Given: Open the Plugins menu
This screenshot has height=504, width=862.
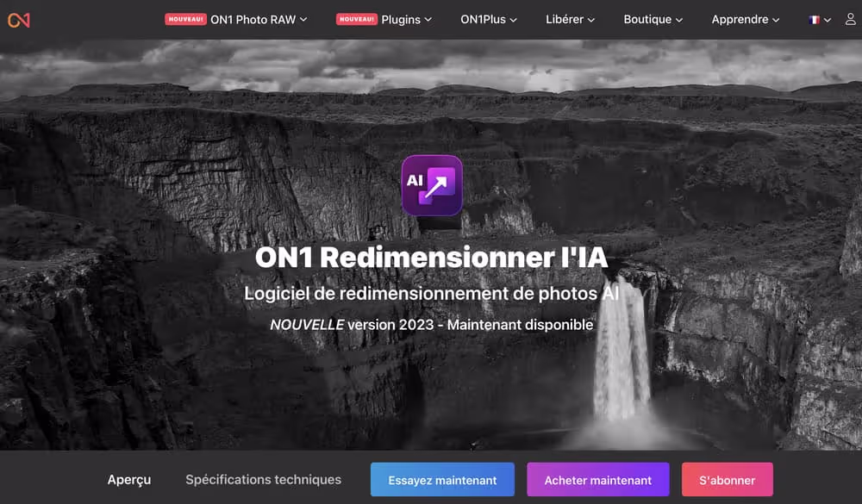Looking at the screenshot, I should [407, 20].
